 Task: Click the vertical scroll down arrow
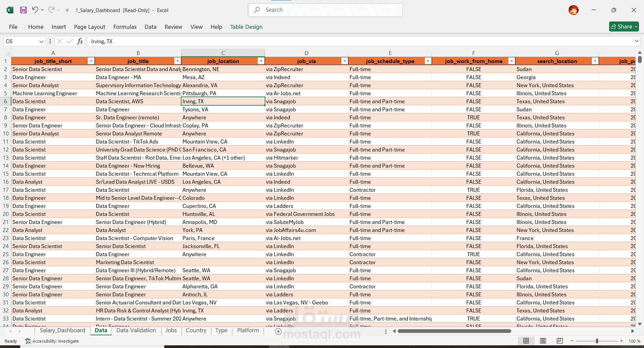640,324
